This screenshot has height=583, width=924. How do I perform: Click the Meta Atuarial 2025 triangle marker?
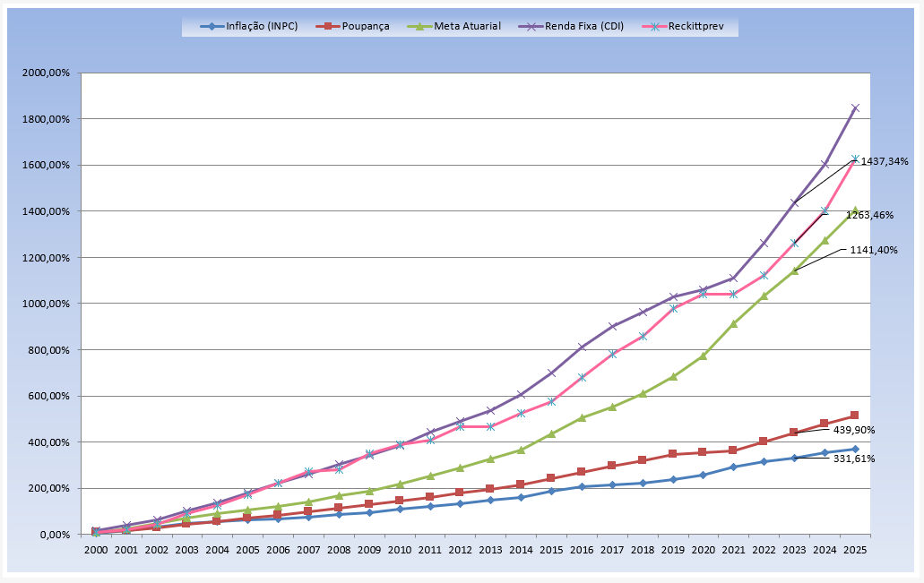point(855,210)
